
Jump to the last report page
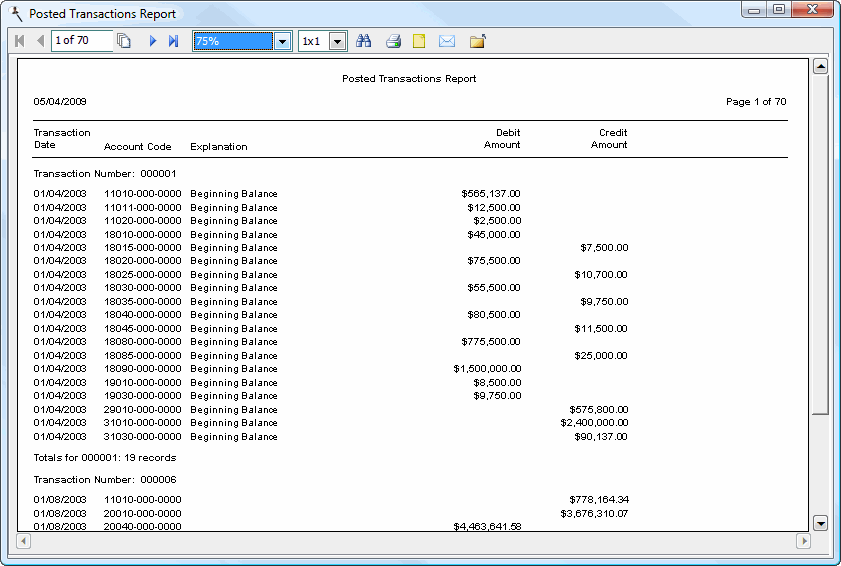tap(173, 41)
